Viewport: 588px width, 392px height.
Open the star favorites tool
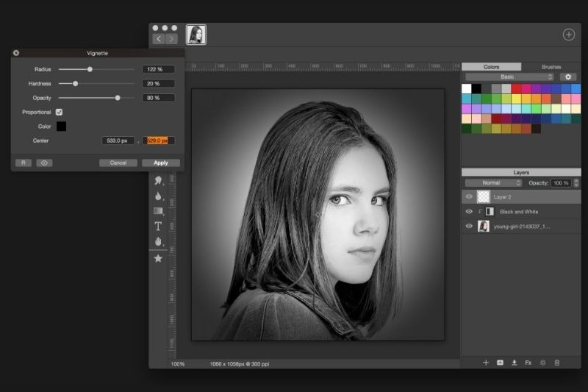click(158, 258)
